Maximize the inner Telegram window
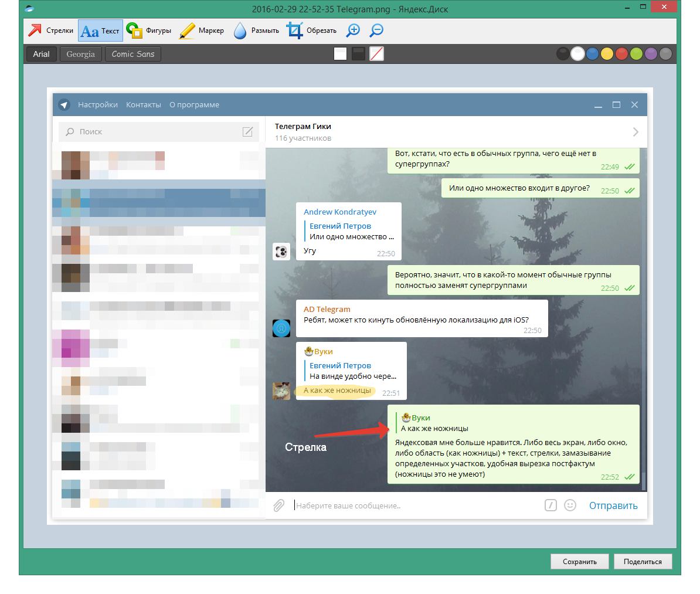This screenshot has height=594, width=700. tap(617, 104)
